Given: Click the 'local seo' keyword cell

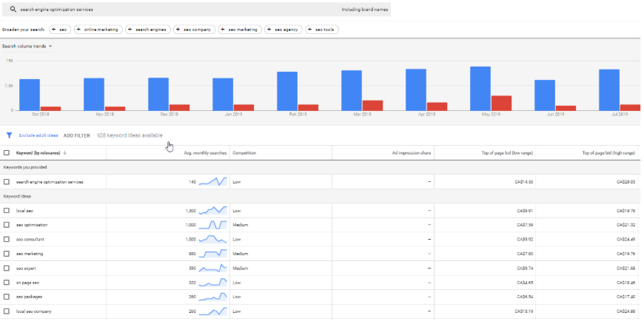Looking at the screenshot, I should pyautogui.click(x=24, y=211).
